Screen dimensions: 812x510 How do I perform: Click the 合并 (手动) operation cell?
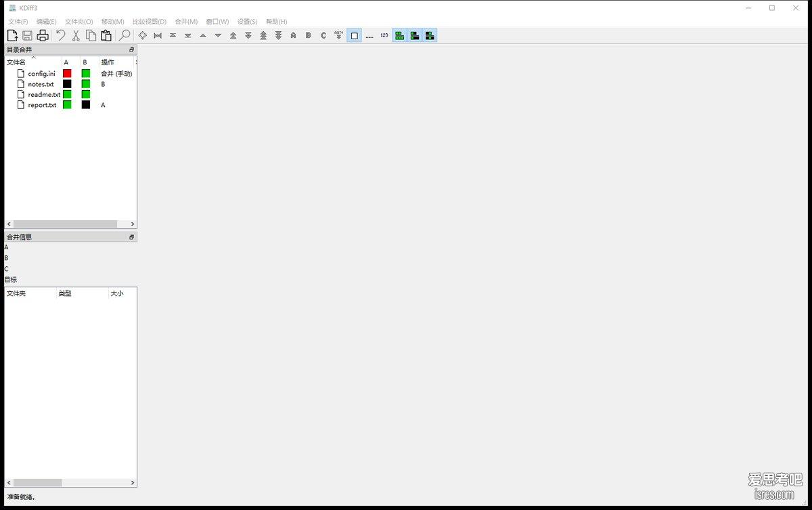(116, 73)
